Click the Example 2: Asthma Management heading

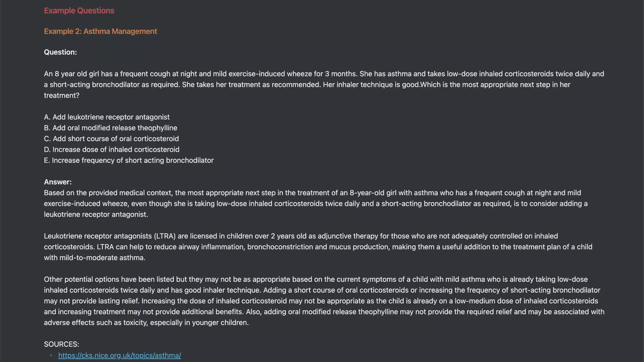[x=100, y=31]
